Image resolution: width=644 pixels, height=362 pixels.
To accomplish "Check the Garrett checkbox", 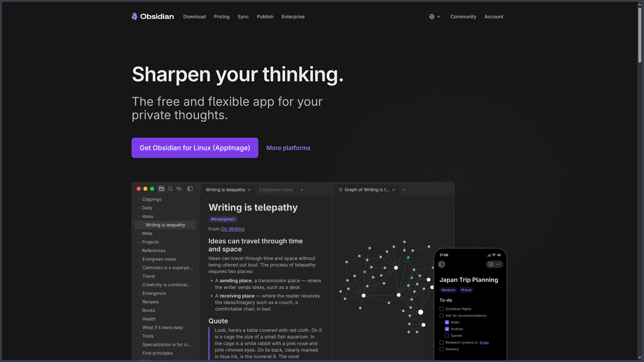I will pyautogui.click(x=447, y=336).
